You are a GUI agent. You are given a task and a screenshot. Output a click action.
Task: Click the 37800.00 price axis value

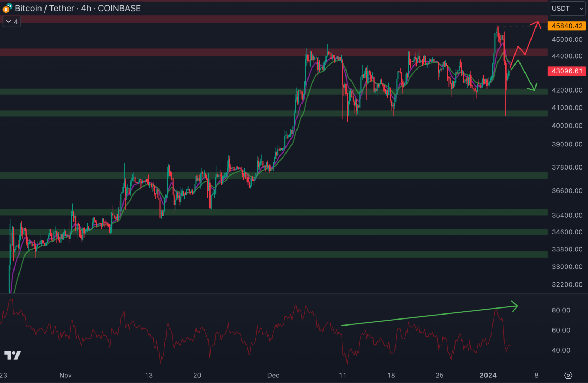coord(567,167)
